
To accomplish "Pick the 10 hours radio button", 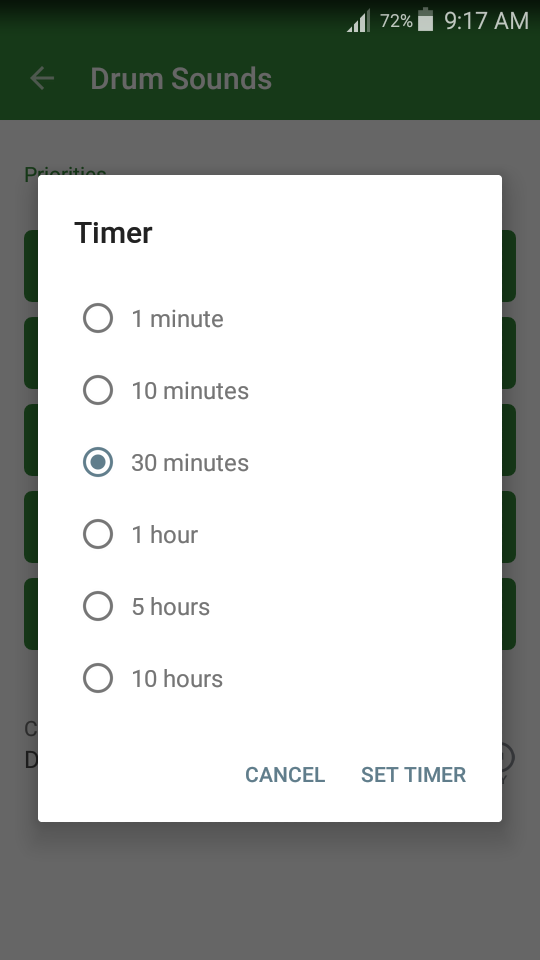I will tap(98, 678).
